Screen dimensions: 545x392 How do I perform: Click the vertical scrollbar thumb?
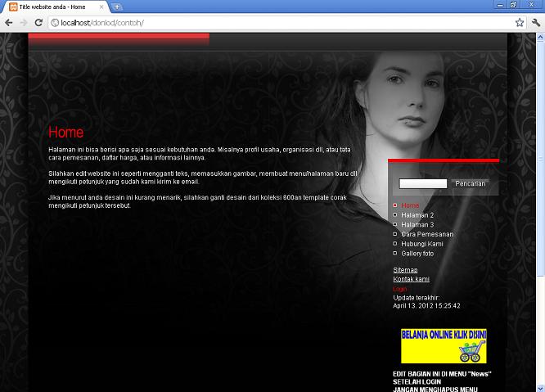coord(540,159)
